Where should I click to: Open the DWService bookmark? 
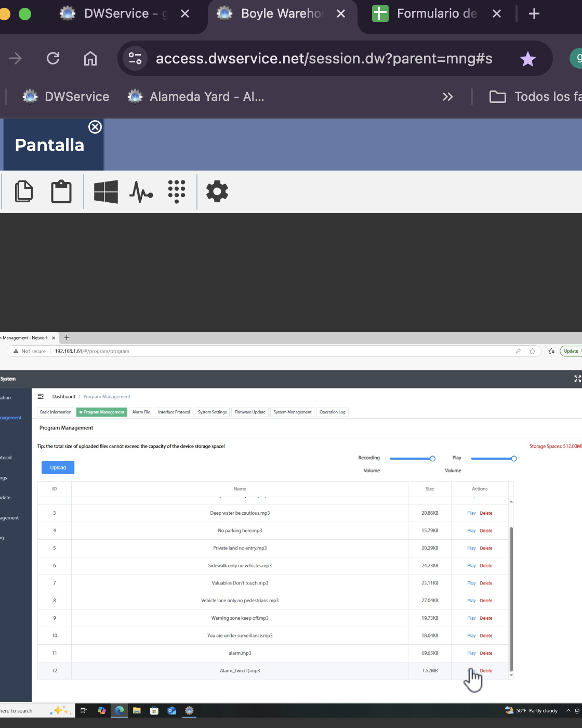click(x=66, y=97)
